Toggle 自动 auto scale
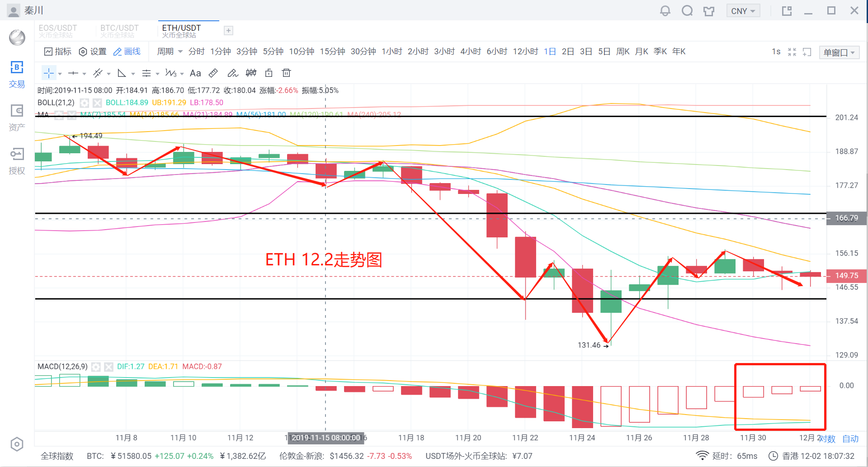 point(850,439)
